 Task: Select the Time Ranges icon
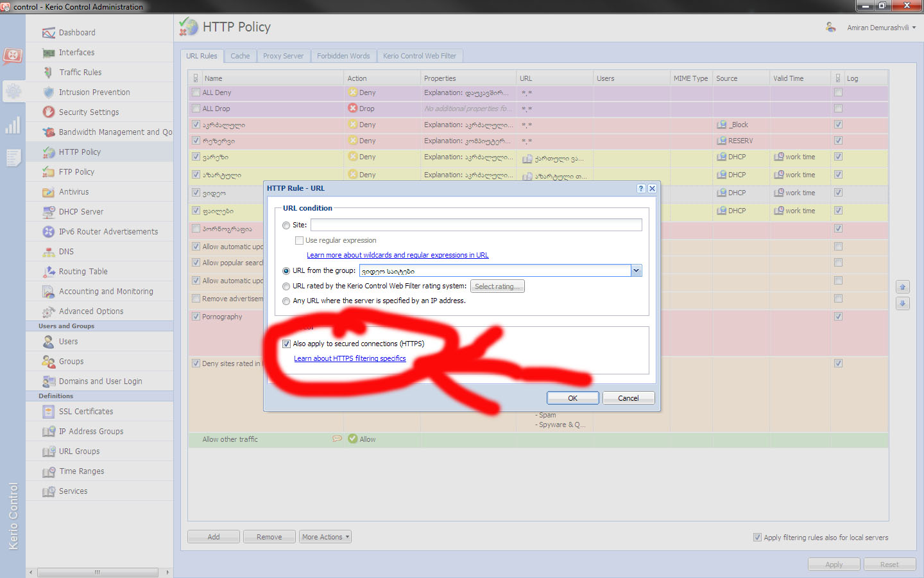(x=48, y=471)
